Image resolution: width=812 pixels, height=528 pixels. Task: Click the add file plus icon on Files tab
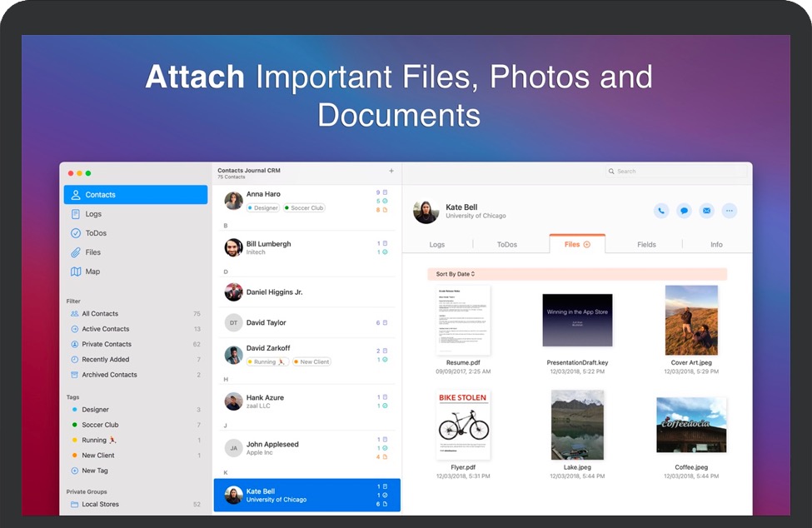click(x=587, y=245)
